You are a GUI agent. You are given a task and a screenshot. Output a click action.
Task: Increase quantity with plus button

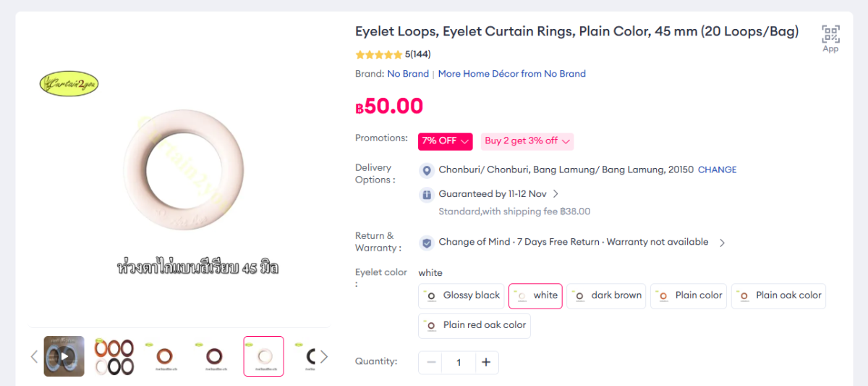(486, 362)
